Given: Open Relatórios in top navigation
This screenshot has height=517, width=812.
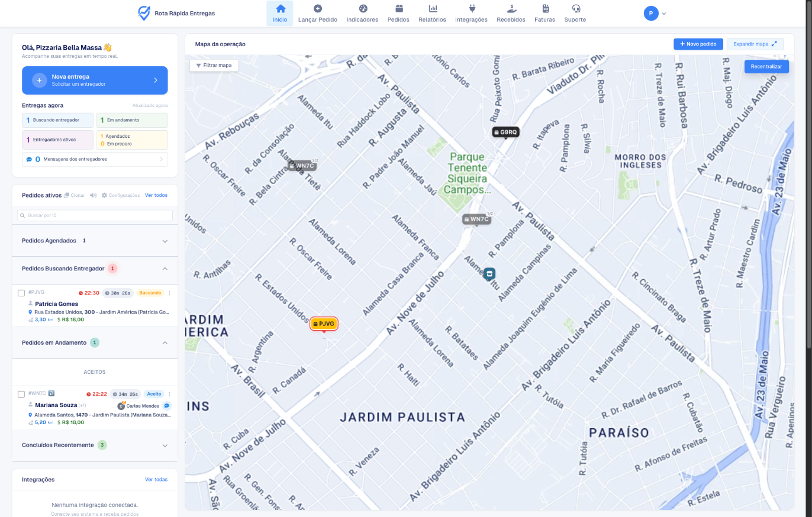Looking at the screenshot, I should coord(432,13).
